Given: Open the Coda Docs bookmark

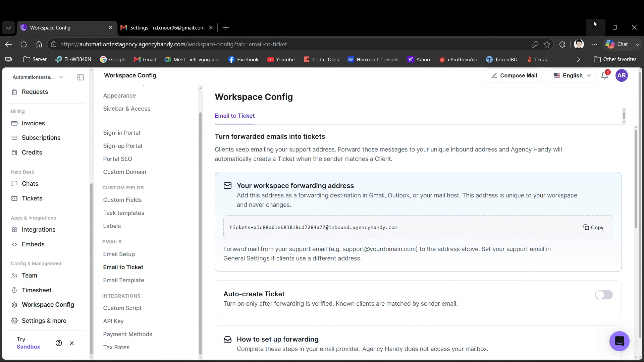Looking at the screenshot, I should (x=321, y=59).
